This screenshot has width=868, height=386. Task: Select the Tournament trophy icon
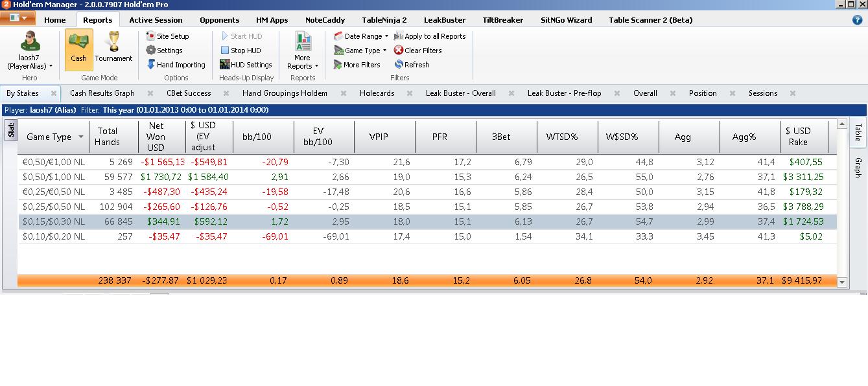click(113, 42)
